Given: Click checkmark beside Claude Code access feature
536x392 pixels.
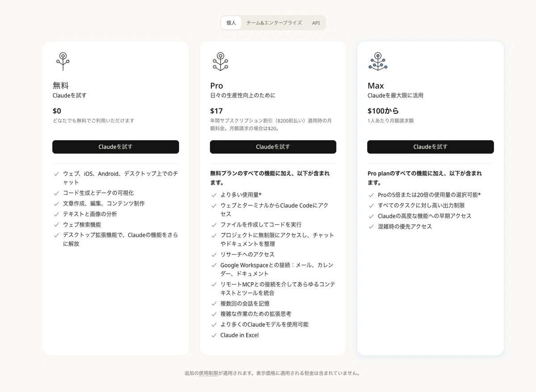Looking at the screenshot, I should coord(214,206).
